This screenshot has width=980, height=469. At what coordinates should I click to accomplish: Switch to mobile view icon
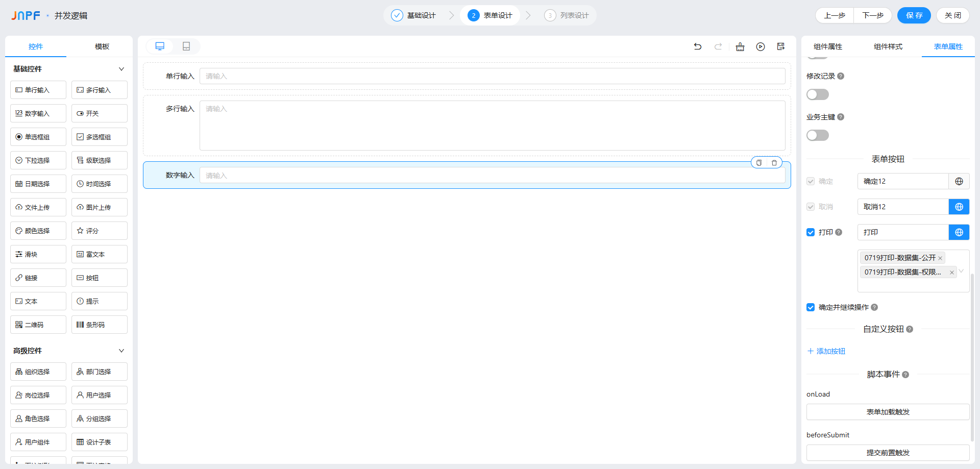pyautogui.click(x=186, y=46)
